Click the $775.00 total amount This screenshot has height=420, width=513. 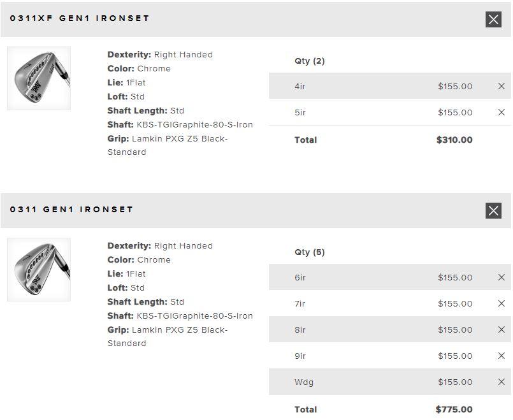pos(454,409)
